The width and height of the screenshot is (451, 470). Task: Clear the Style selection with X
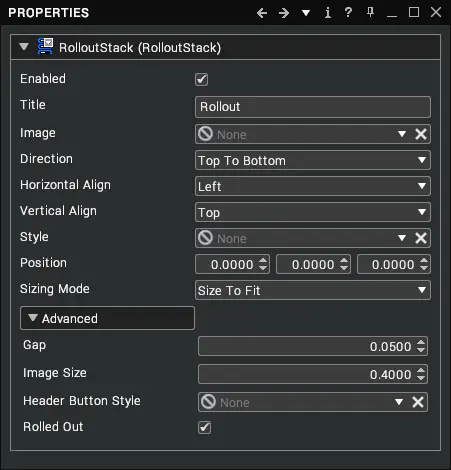[421, 238]
